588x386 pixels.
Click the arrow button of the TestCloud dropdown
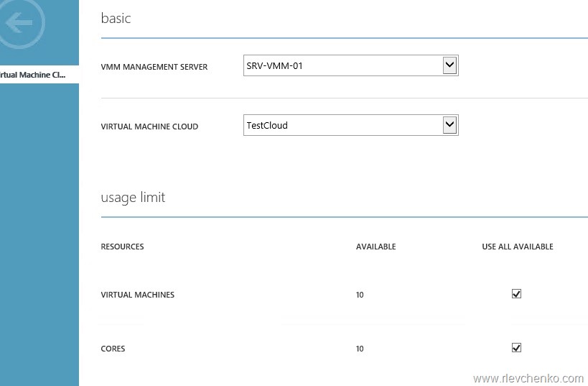tap(449, 125)
